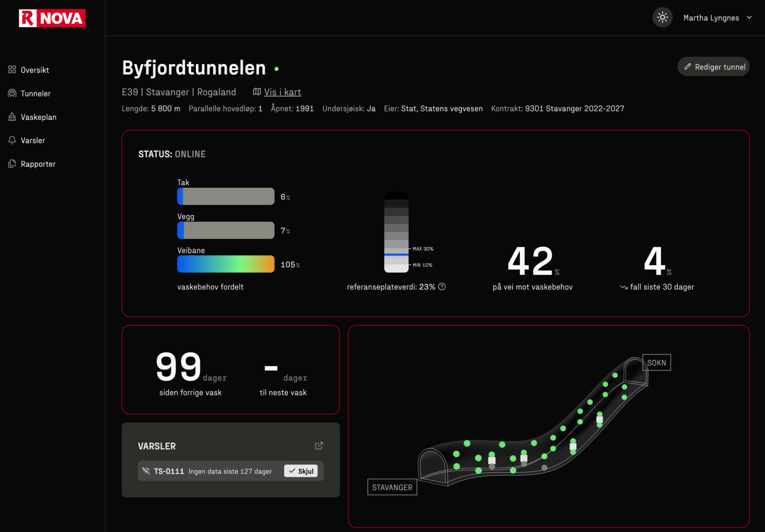Open Varsler panel external link icon
The width and height of the screenshot is (765, 532).
point(319,446)
